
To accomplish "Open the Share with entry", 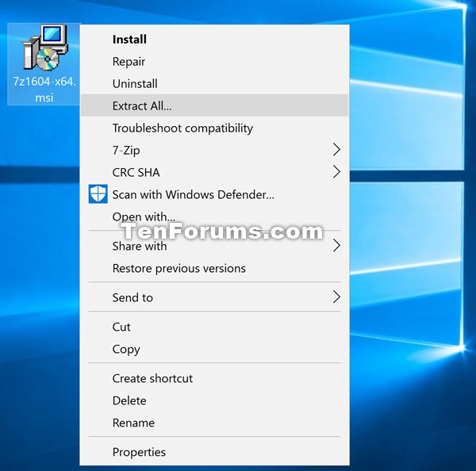I will click(x=214, y=246).
